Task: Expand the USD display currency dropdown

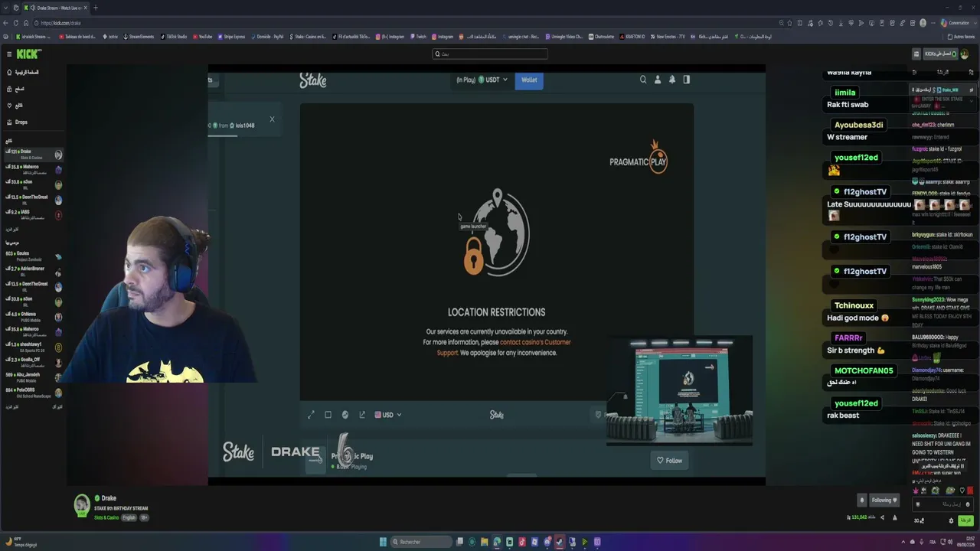Action: click(x=388, y=415)
